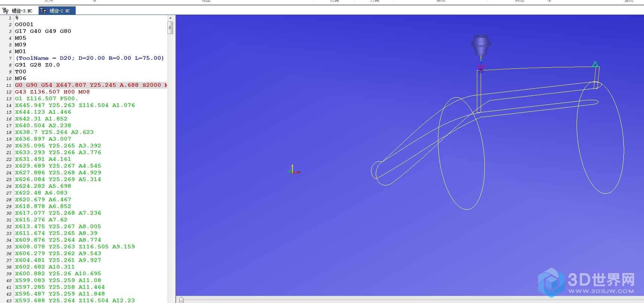
Task: Switch to the 螺旋-3.NC tab
Action: coord(18,11)
